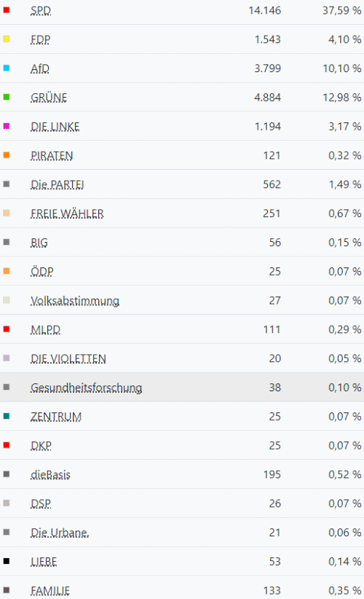Click the green GRÜNE color marker
The width and height of the screenshot is (364, 599).
7,97
